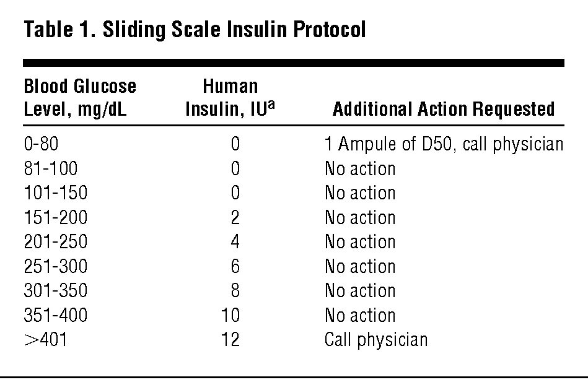Select the '81-100' glucose range cell
The height and width of the screenshot is (390, 588).
[51, 168]
